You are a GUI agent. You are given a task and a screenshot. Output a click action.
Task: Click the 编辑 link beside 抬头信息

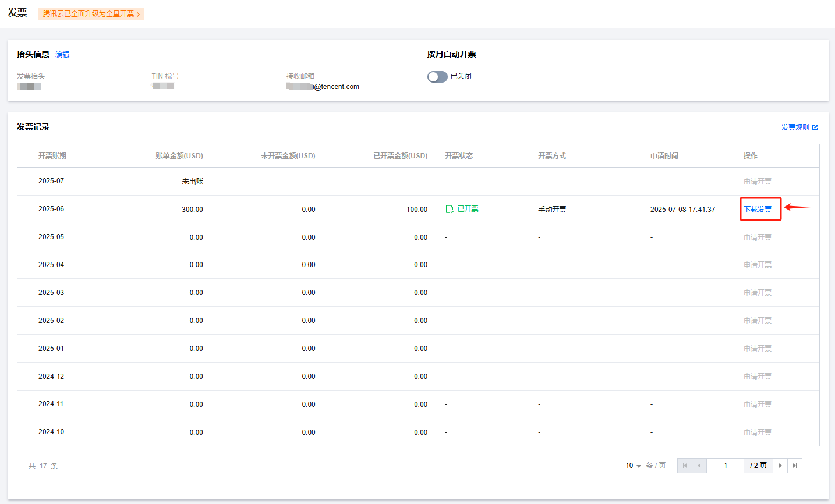(x=62, y=55)
